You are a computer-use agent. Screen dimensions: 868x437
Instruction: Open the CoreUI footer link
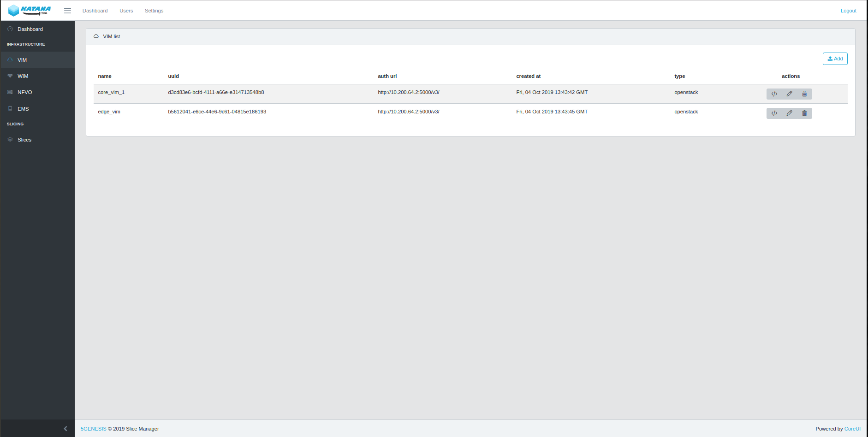click(852, 429)
